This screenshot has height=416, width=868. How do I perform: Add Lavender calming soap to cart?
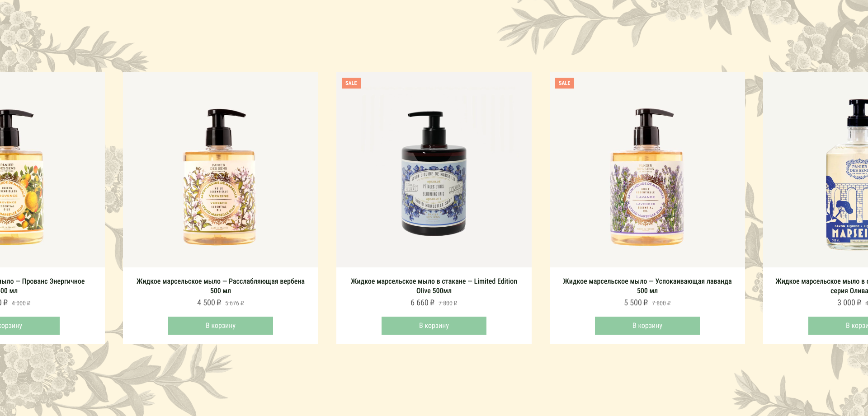pos(647,326)
